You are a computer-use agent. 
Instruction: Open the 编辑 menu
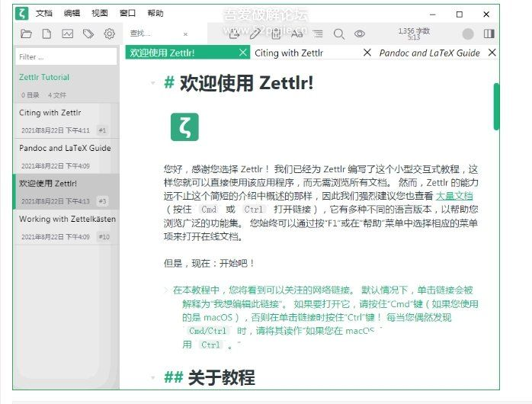[72, 13]
